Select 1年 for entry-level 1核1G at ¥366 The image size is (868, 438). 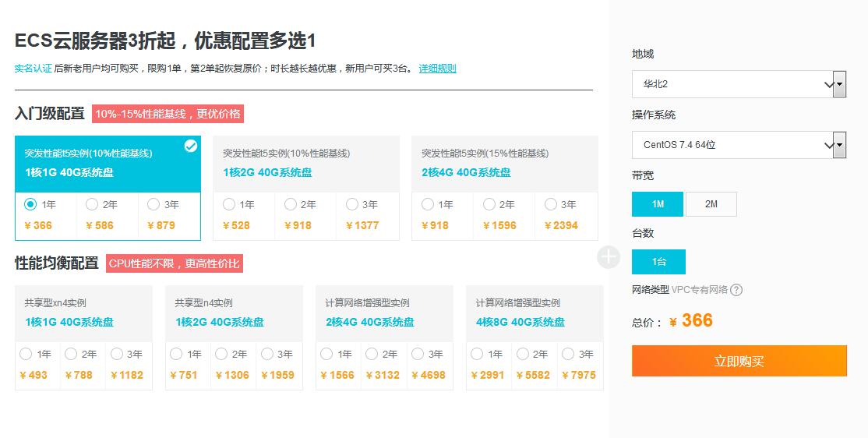(30, 204)
